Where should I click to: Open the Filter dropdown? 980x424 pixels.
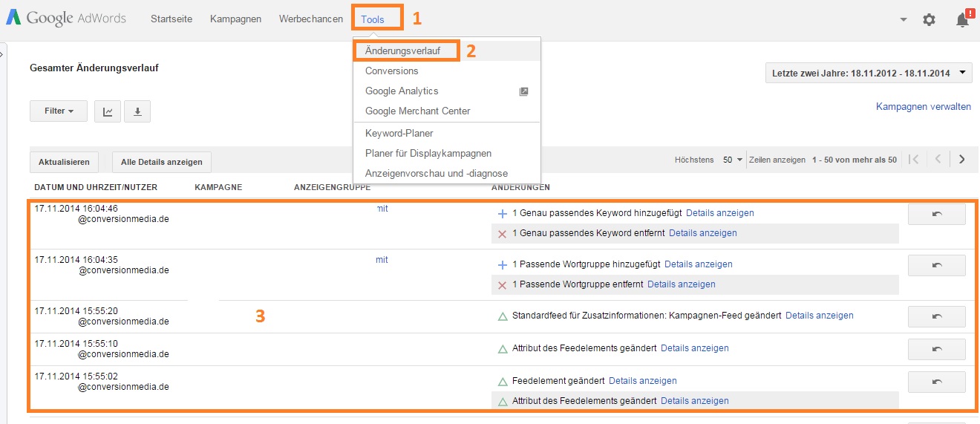(x=59, y=111)
